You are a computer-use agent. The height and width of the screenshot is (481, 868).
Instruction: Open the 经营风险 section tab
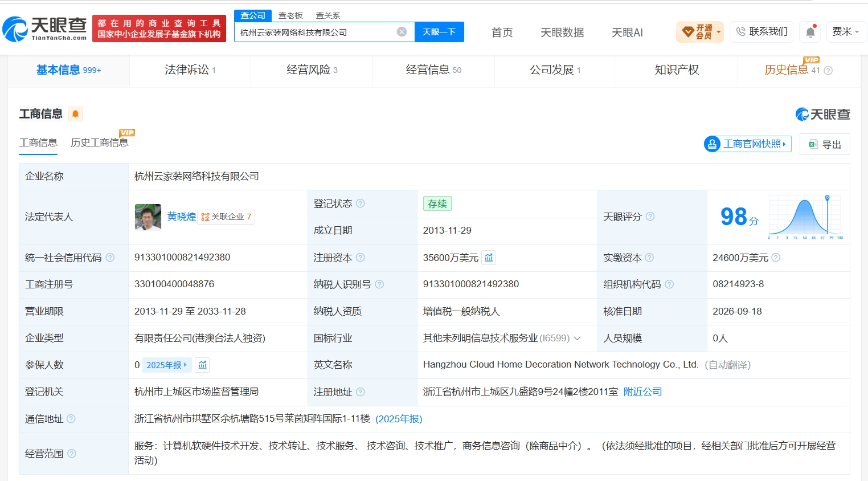pyautogui.click(x=312, y=70)
